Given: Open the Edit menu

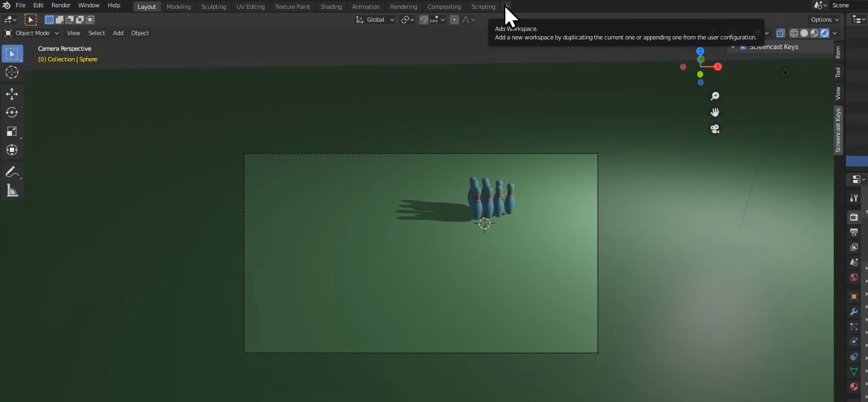Looking at the screenshot, I should pos(39,6).
